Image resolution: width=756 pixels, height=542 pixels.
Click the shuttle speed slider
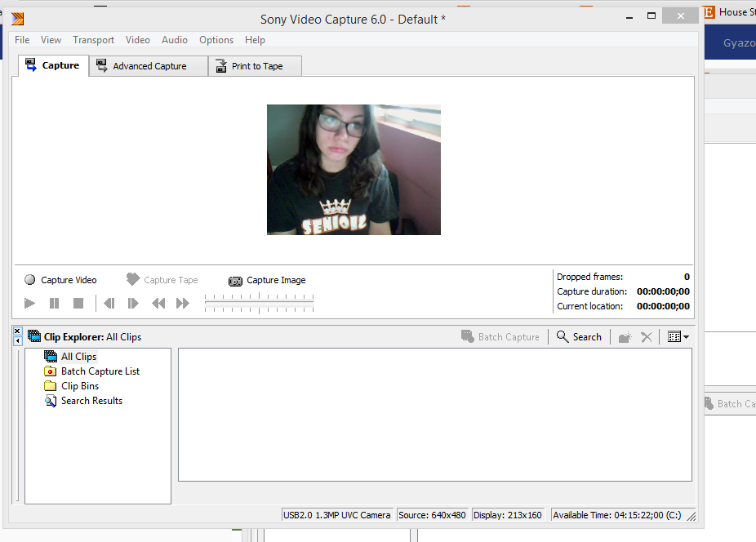260,304
